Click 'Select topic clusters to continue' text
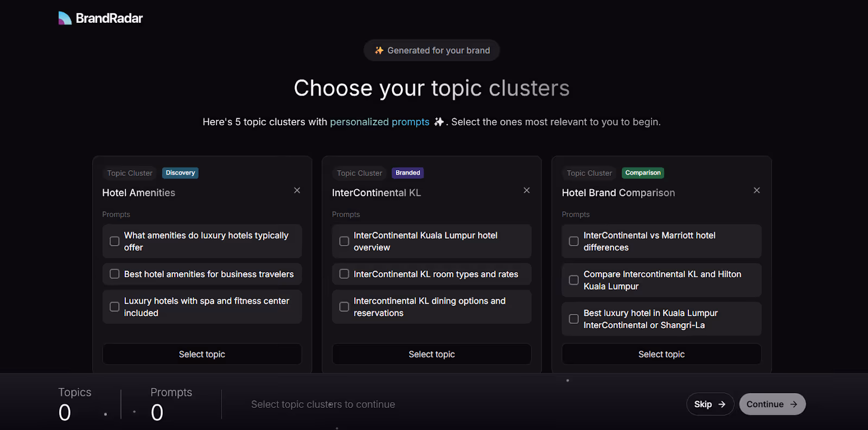This screenshot has height=430, width=868. click(323, 405)
